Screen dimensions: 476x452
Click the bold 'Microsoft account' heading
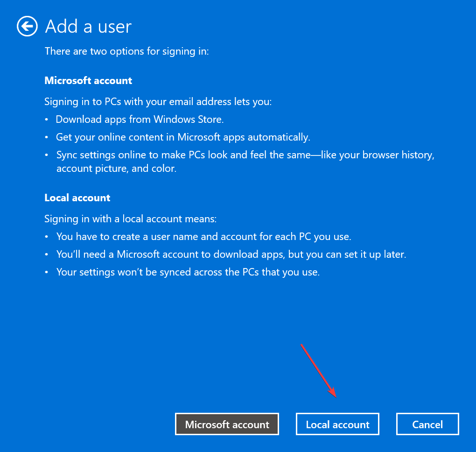coord(88,80)
